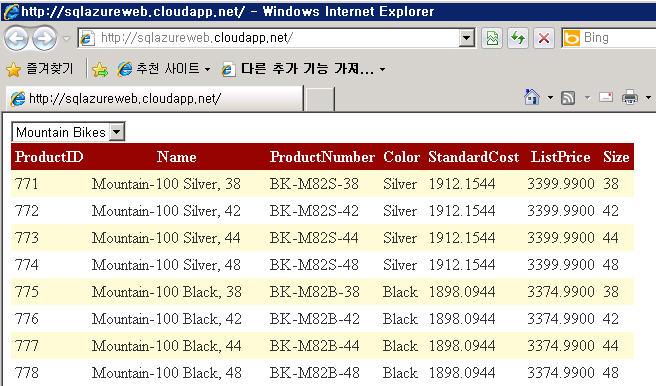Expand the address bar history dropdown

466,38
